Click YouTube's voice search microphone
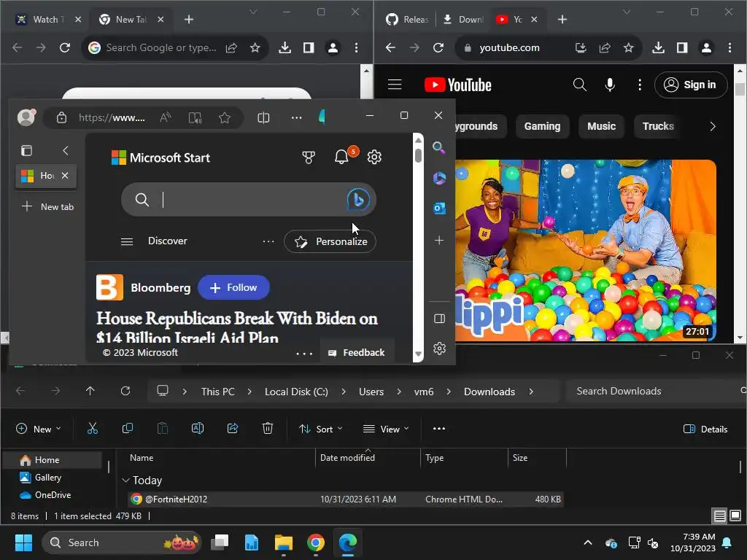 point(610,85)
